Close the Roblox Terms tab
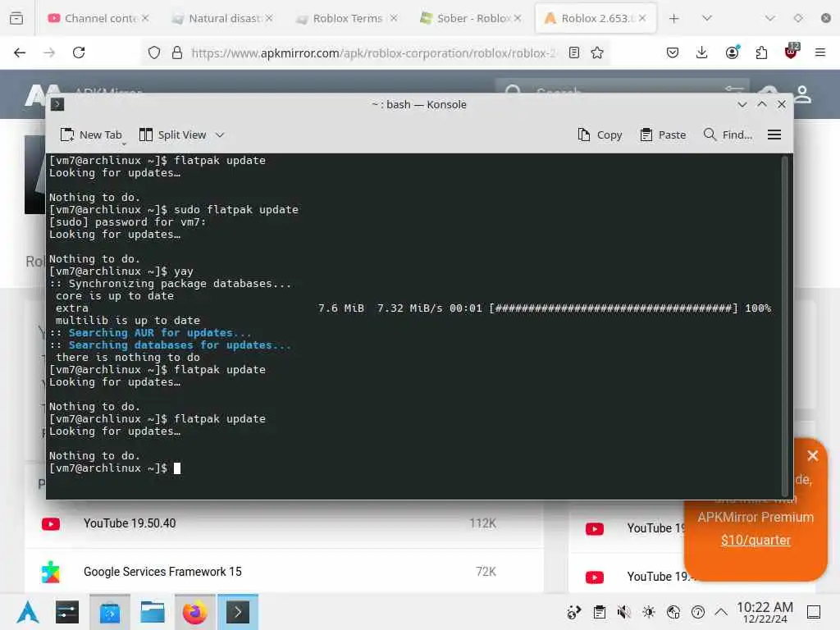This screenshot has height=630, width=840. click(x=394, y=18)
